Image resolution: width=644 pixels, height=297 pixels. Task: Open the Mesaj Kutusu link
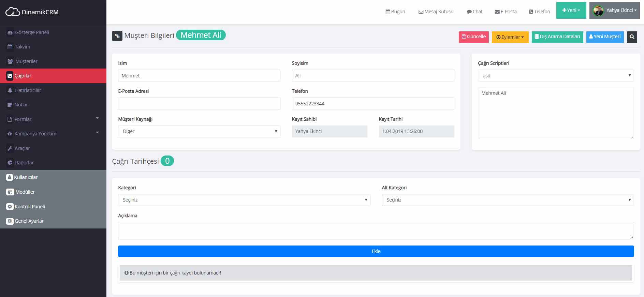436,12
